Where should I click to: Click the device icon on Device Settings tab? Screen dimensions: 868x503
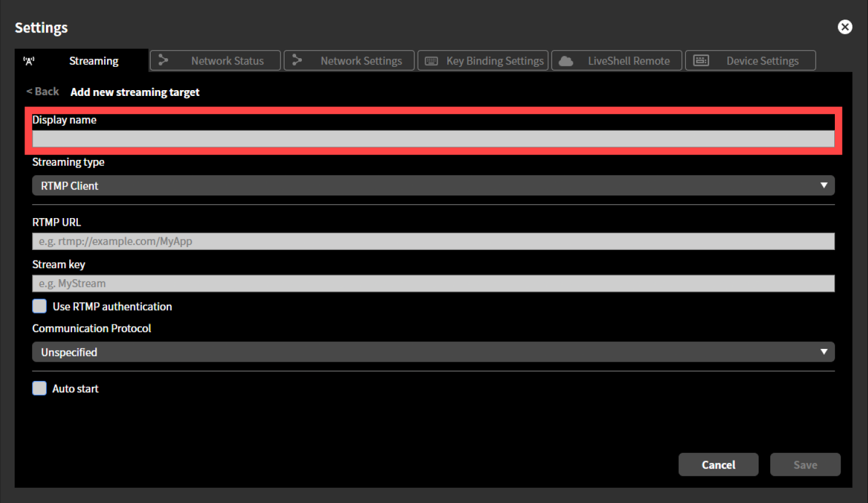(x=701, y=60)
